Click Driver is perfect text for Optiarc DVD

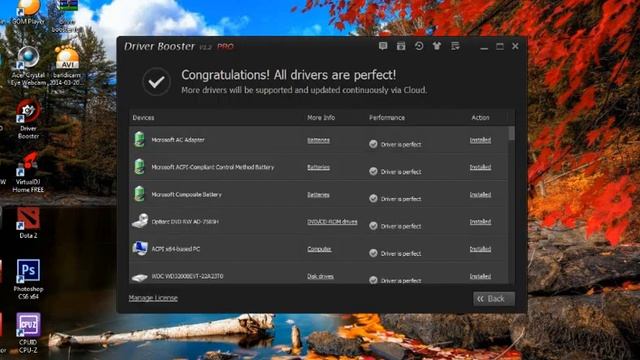[x=401, y=226]
